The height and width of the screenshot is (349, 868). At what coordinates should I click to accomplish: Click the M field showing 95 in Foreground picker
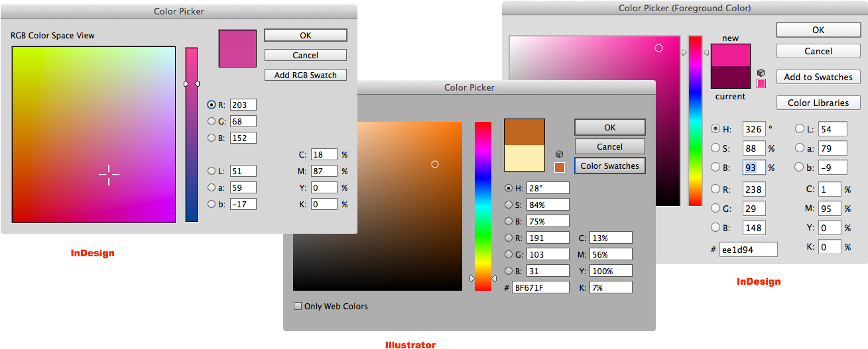(x=830, y=209)
